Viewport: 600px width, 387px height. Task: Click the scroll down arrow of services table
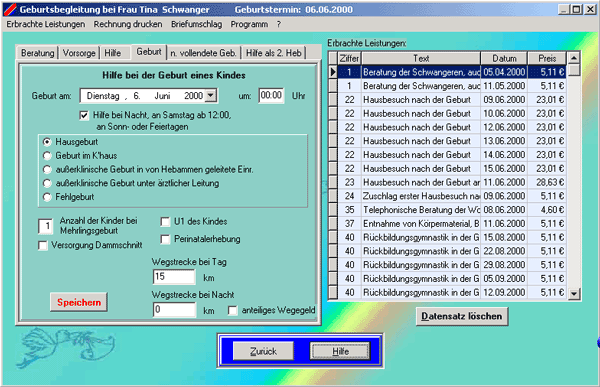574,294
